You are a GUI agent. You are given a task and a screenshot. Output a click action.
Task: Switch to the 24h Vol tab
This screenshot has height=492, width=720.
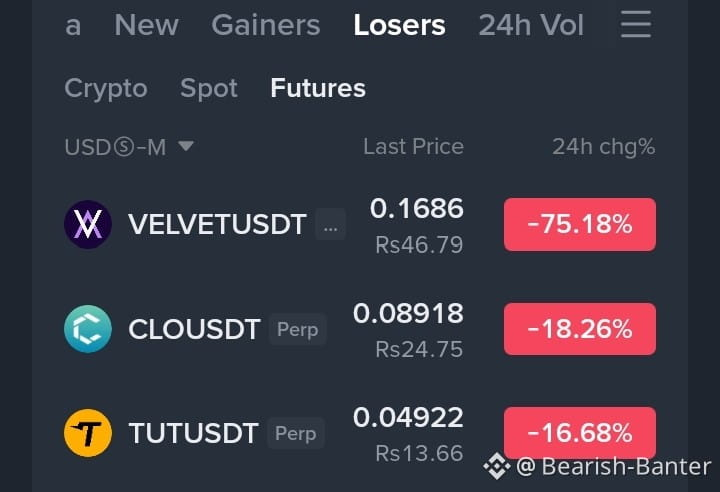tap(531, 25)
